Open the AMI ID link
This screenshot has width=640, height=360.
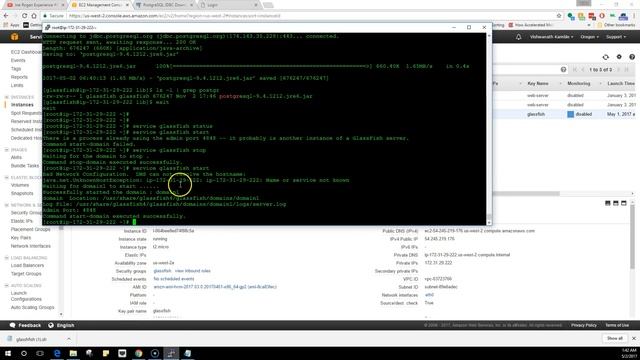(215, 287)
